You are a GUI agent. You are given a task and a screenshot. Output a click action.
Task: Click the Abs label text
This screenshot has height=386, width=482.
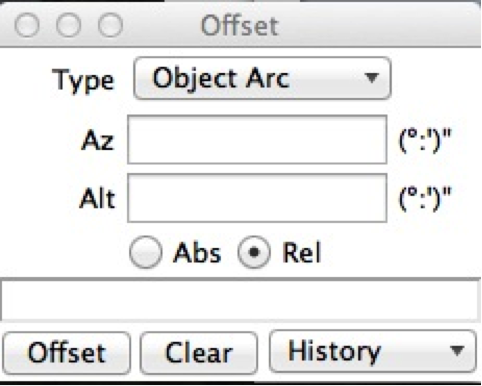tap(197, 253)
